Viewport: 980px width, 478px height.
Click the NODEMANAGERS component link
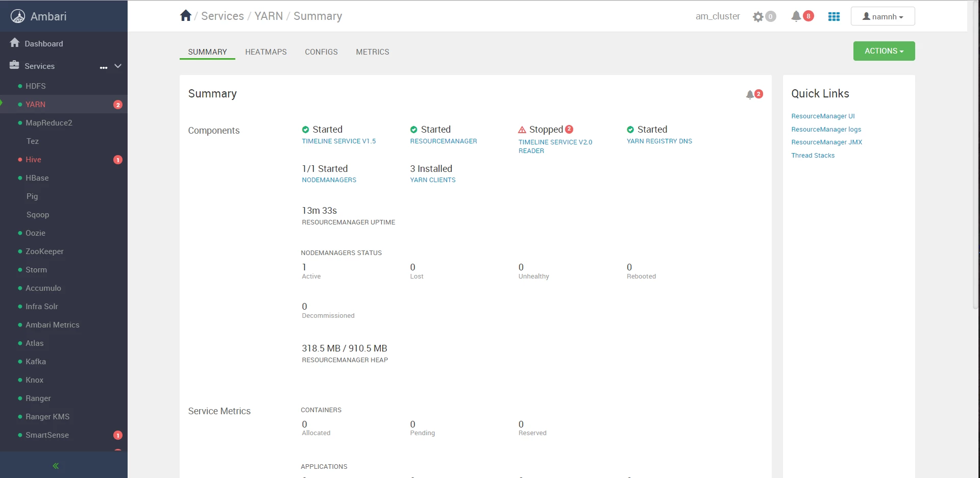pos(329,180)
